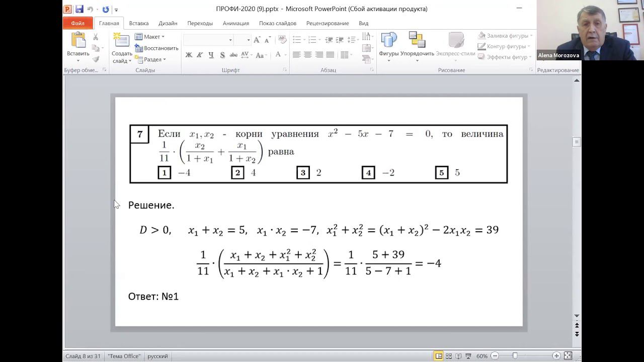The width and height of the screenshot is (644, 362).
Task: Switch to Slide Sorter view
Action: coord(449,356)
